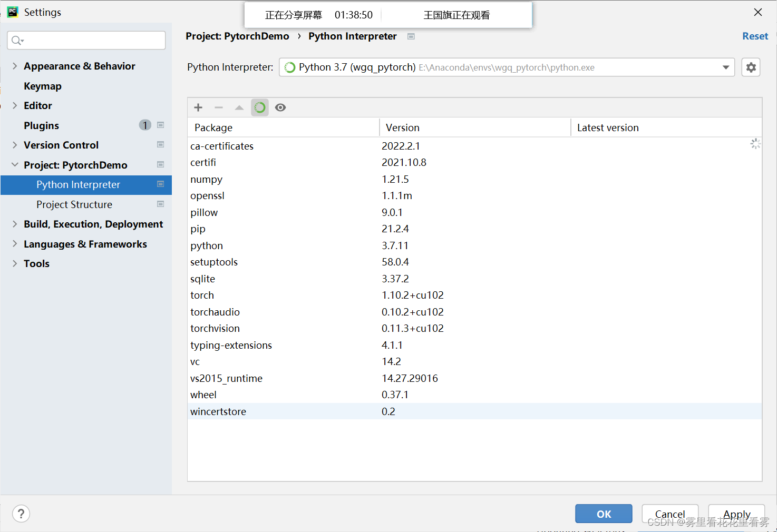Expand Build, Execution, Deployment section

tap(15, 224)
